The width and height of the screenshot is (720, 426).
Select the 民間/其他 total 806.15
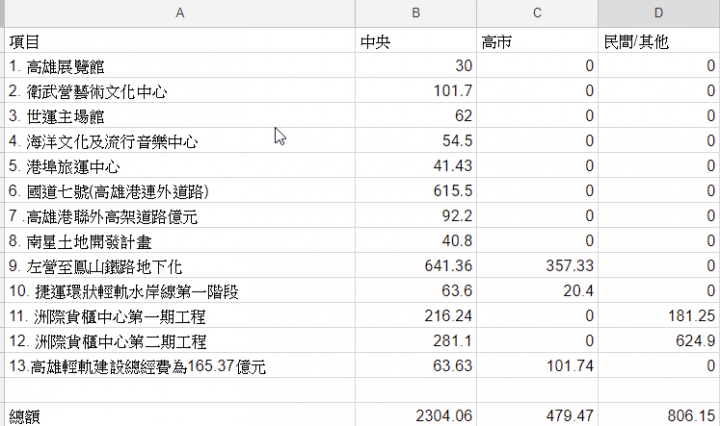[x=659, y=415]
